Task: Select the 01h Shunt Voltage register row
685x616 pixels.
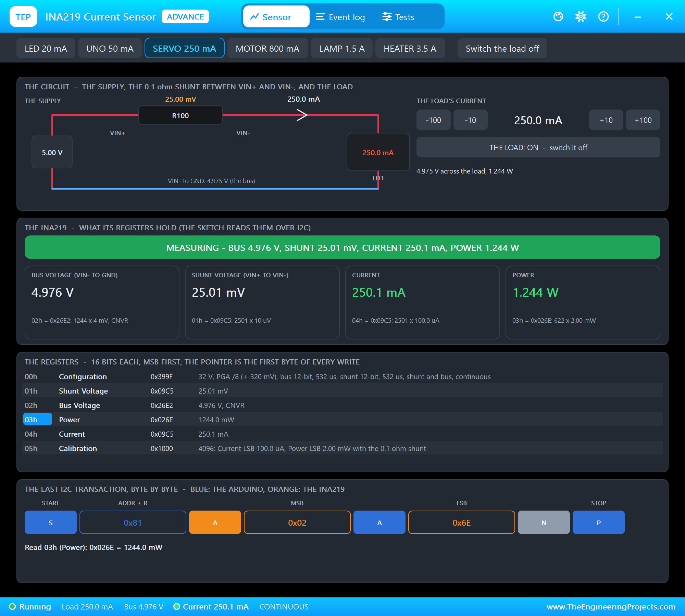Action: pyautogui.click(x=343, y=391)
